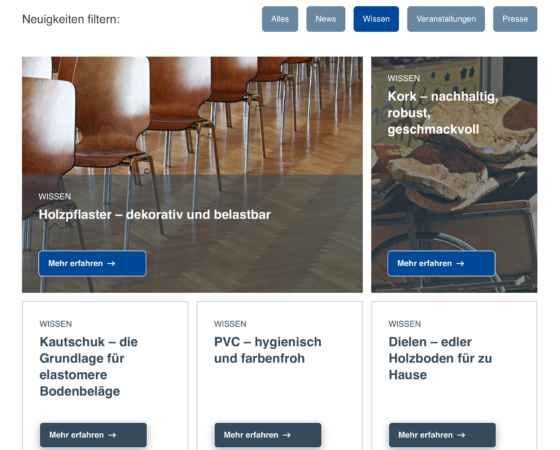Filter news by the News category
The height and width of the screenshot is (450, 560).
coord(325,19)
